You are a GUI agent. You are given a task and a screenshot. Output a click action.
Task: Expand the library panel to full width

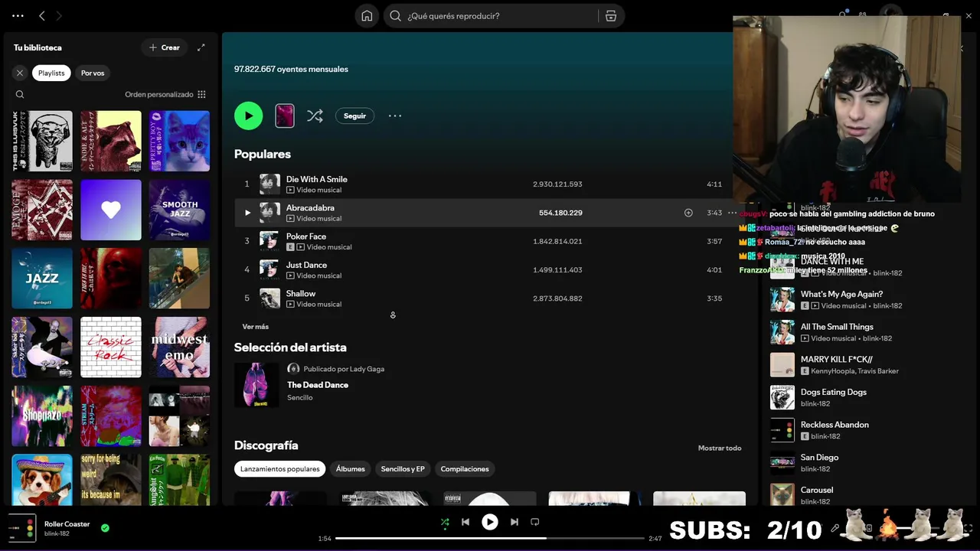pyautogui.click(x=201, y=47)
